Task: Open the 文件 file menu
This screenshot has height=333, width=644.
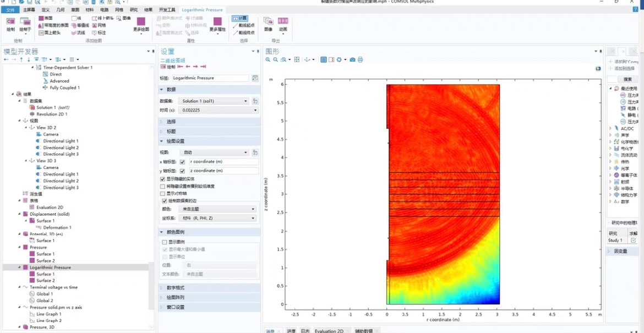Action: click(x=10, y=10)
